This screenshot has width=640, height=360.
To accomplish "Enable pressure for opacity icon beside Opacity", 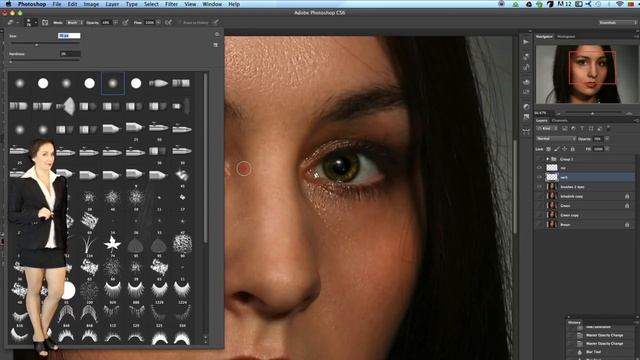I will pos(125,22).
